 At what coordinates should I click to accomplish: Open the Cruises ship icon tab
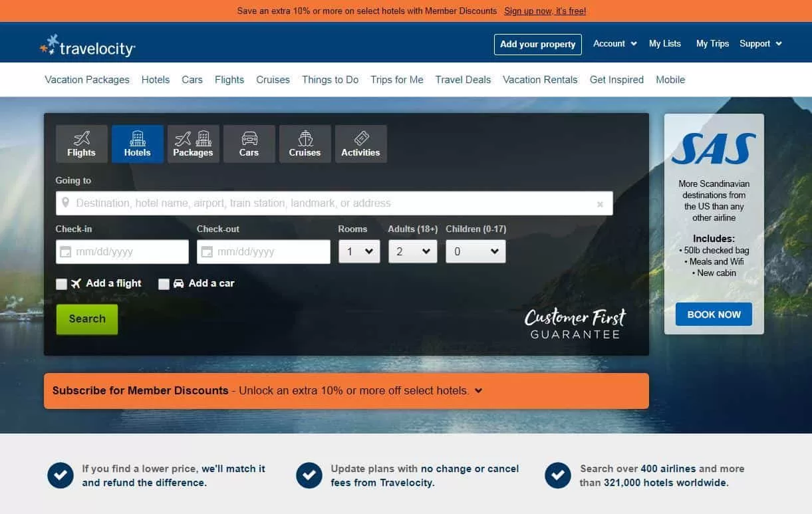(305, 144)
